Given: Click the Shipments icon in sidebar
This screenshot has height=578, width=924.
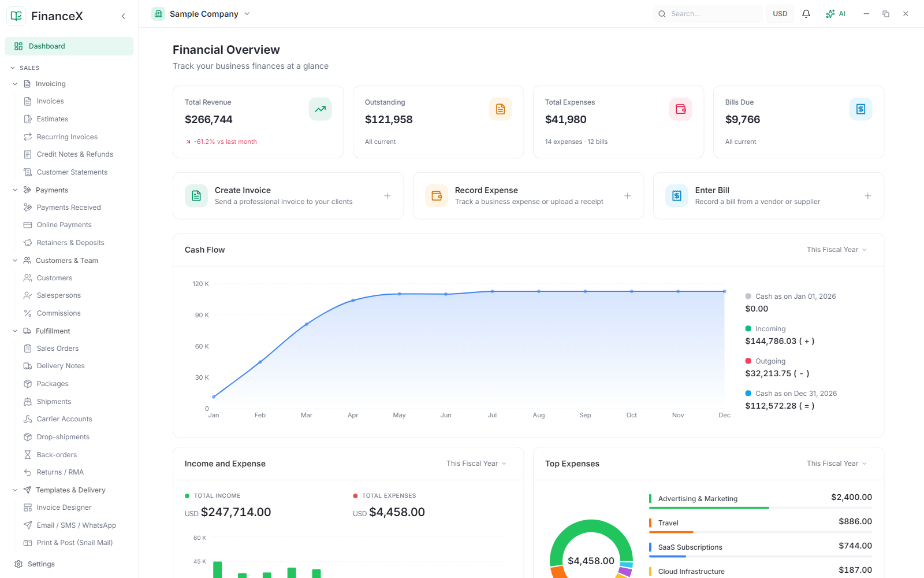Looking at the screenshot, I should pos(28,402).
